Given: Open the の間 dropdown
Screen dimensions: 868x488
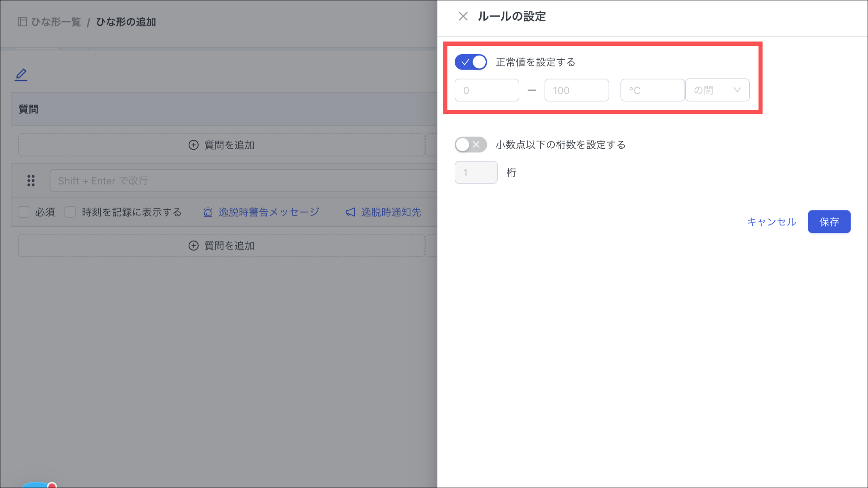Looking at the screenshot, I should coord(717,90).
